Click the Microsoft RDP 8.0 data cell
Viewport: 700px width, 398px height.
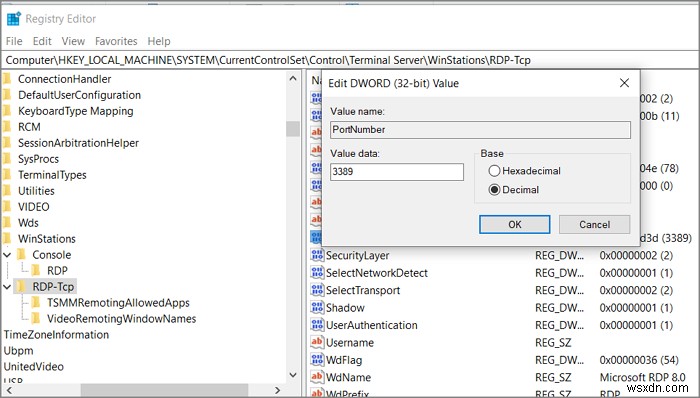tap(642, 377)
